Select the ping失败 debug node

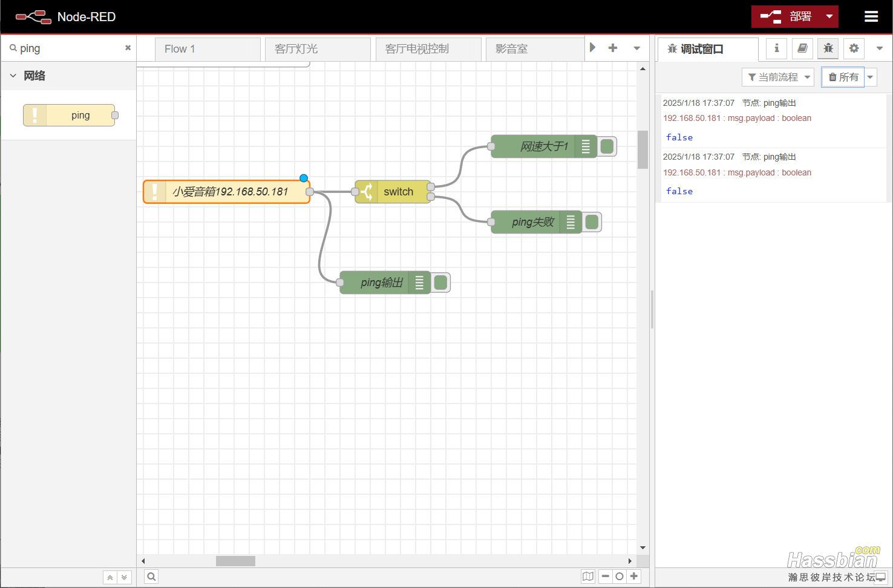coord(537,222)
